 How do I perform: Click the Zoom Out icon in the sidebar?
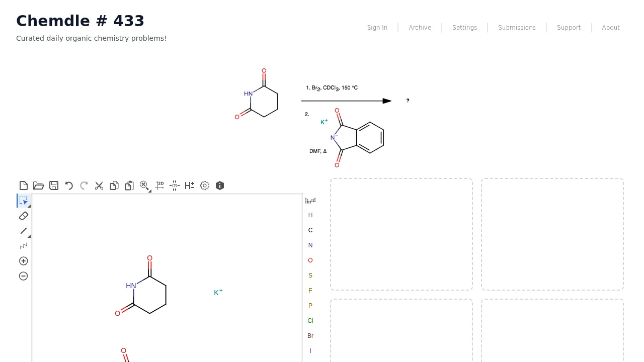[x=23, y=276]
